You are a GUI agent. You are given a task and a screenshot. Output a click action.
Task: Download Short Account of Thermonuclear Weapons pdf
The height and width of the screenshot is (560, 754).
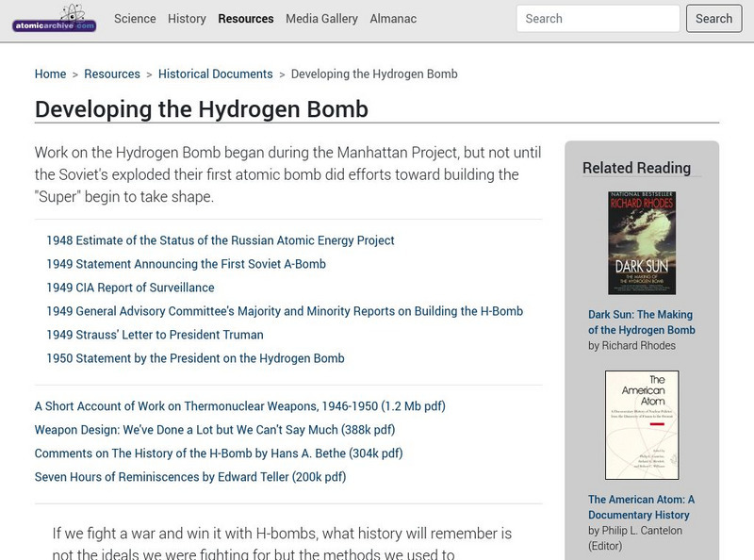(x=239, y=406)
